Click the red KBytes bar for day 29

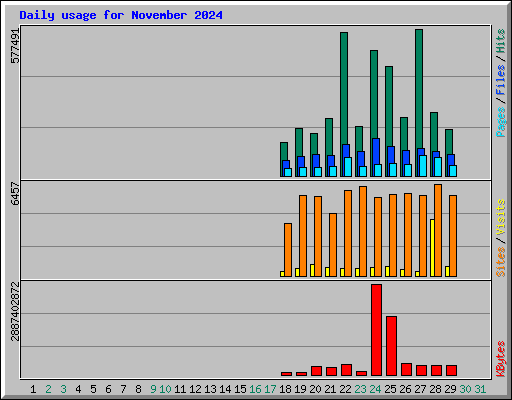451,370
